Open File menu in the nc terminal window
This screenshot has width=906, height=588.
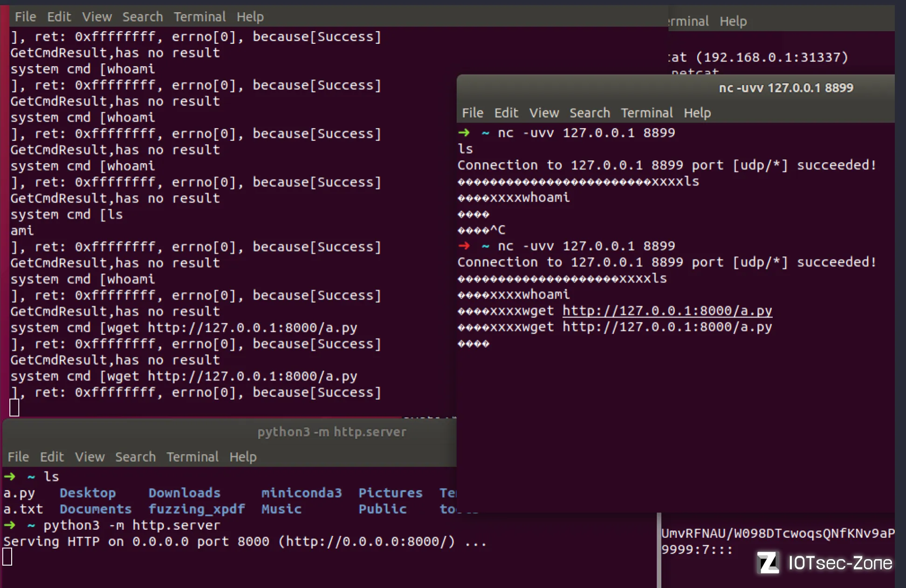click(473, 113)
